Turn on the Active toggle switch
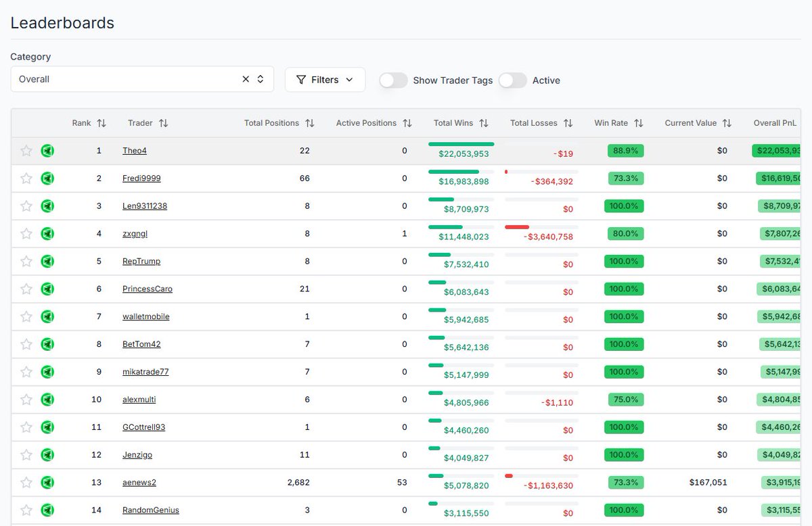Viewport: 812px width, 526px height. (512, 80)
